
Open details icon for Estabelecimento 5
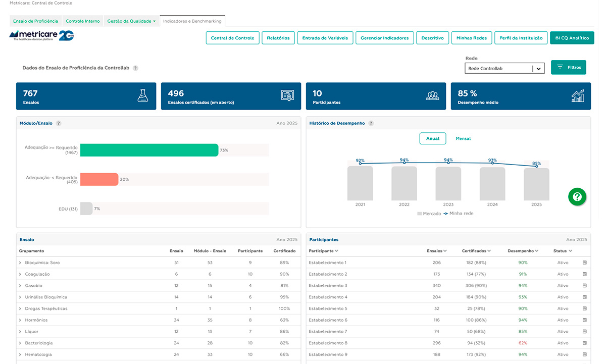coord(584,308)
